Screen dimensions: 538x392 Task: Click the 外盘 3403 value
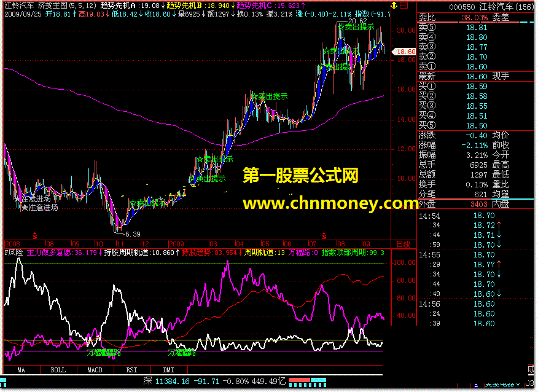(x=478, y=205)
